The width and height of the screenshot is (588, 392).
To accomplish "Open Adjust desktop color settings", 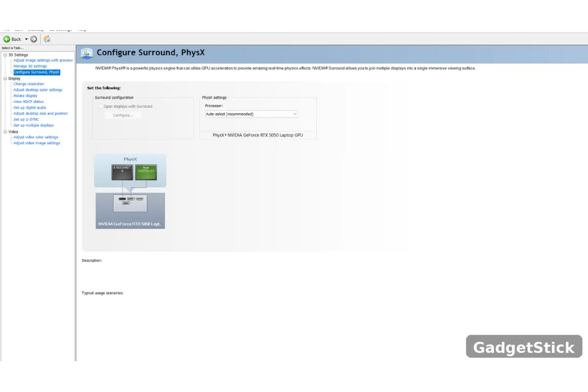I will 38,90.
